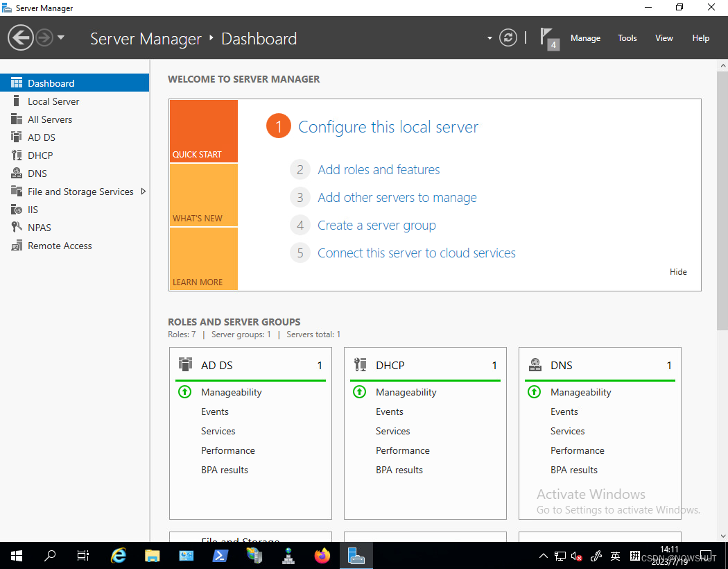Click the AD DS tile header icon
Image resolution: width=728 pixels, height=569 pixels.
click(185, 364)
